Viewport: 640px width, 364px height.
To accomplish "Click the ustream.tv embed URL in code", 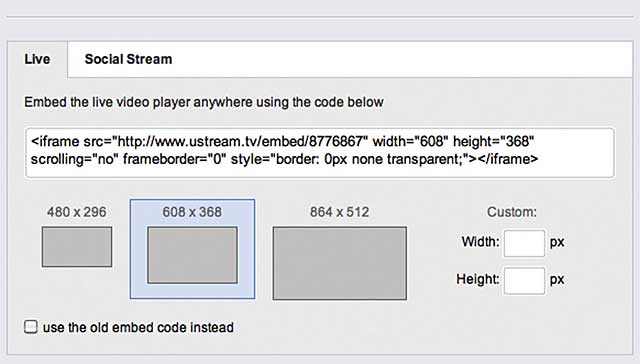I will (242, 142).
